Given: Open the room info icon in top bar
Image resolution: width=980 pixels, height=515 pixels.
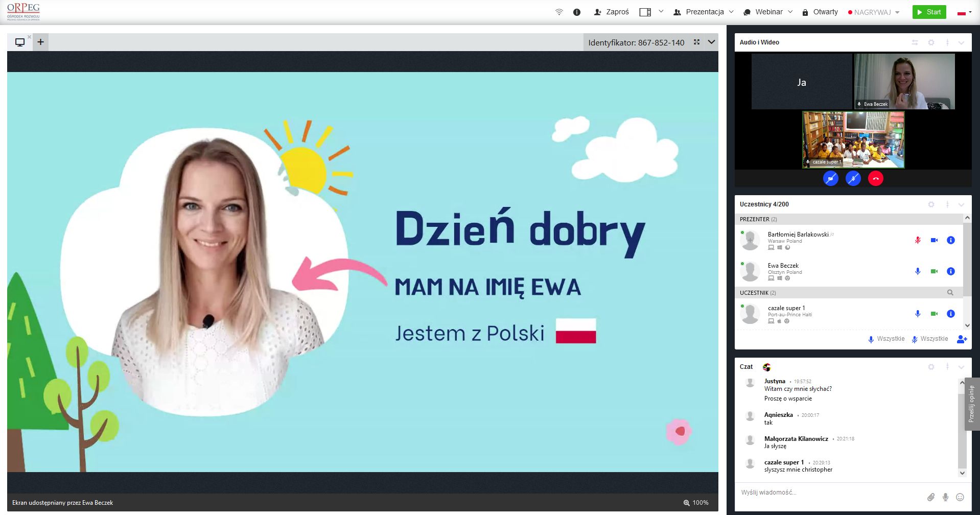Looking at the screenshot, I should [577, 12].
